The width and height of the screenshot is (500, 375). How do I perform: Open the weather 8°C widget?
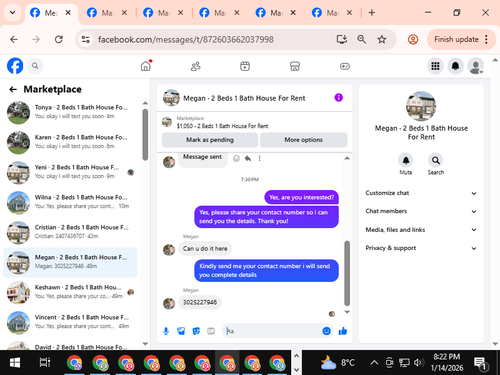(337, 362)
